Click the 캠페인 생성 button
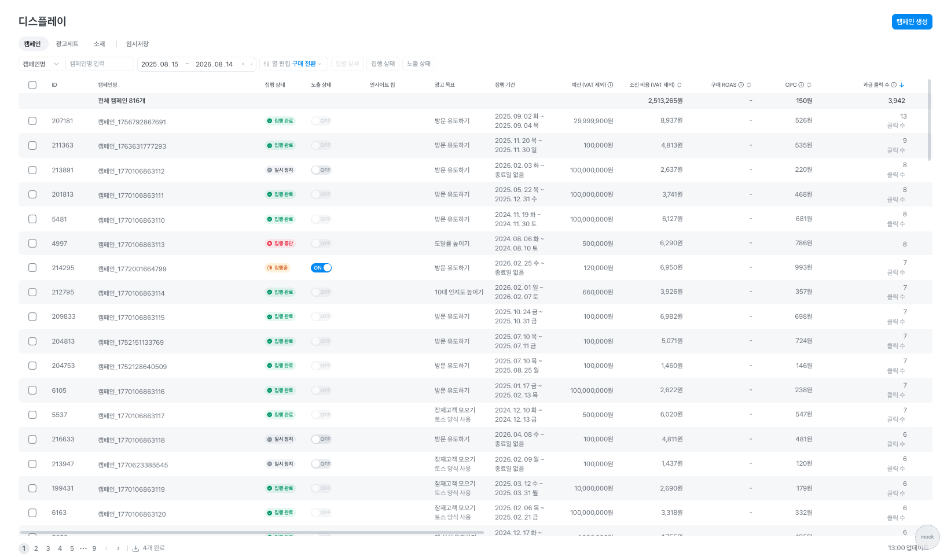 912,21
